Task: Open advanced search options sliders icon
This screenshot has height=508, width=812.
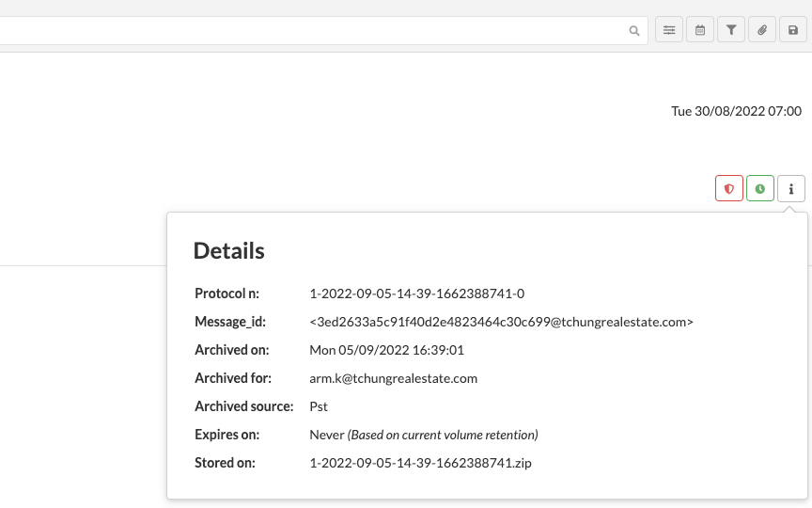Action: click(669, 30)
